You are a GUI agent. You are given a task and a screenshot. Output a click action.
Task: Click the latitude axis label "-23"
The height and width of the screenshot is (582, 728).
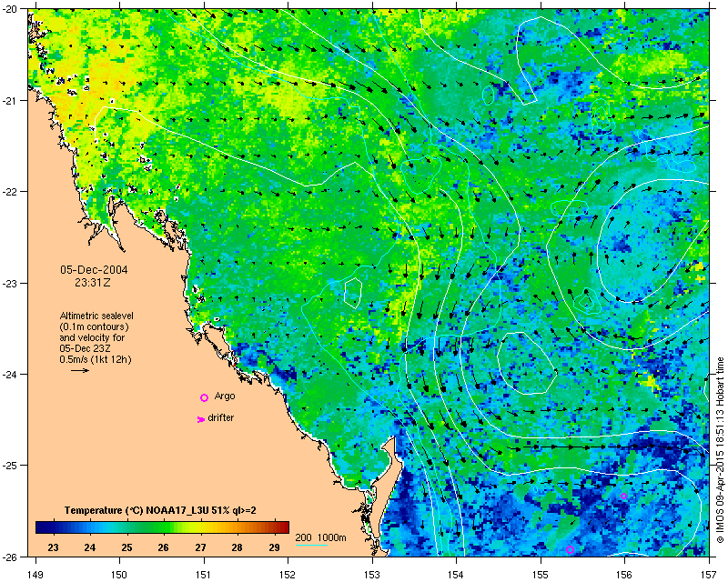[11, 283]
